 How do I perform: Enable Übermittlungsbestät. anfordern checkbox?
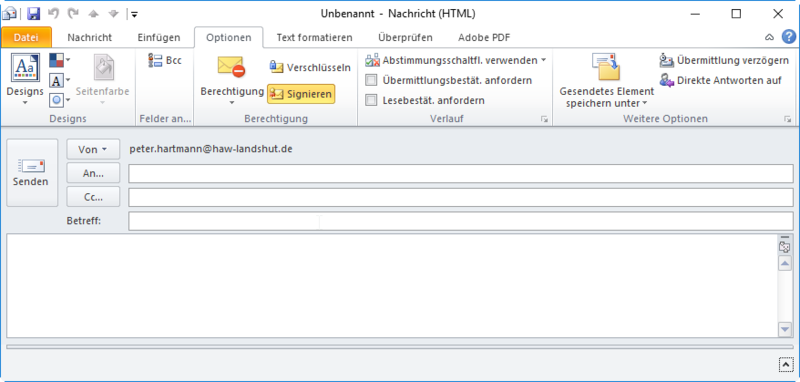tap(371, 80)
